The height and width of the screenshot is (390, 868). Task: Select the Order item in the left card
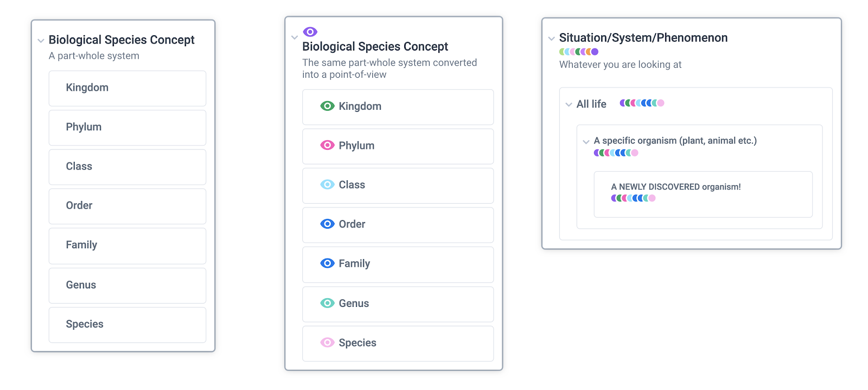point(127,206)
